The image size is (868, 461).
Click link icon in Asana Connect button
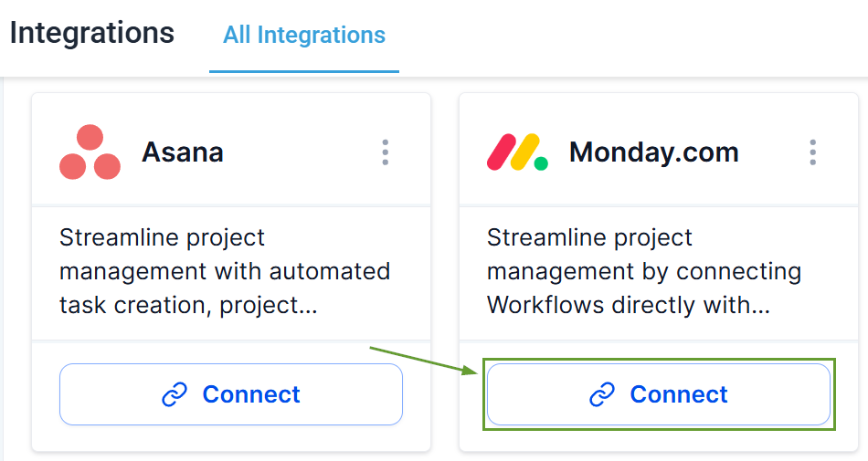(x=175, y=394)
